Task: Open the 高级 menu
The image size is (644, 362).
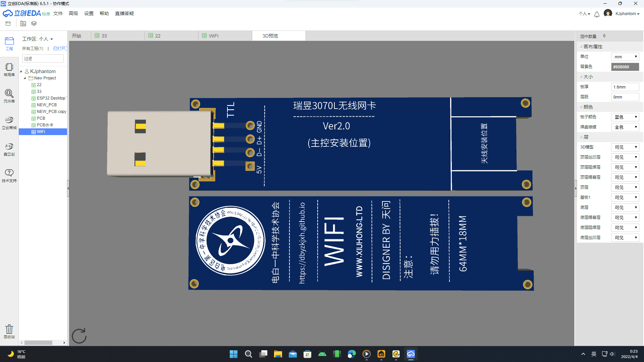Action: [73, 13]
